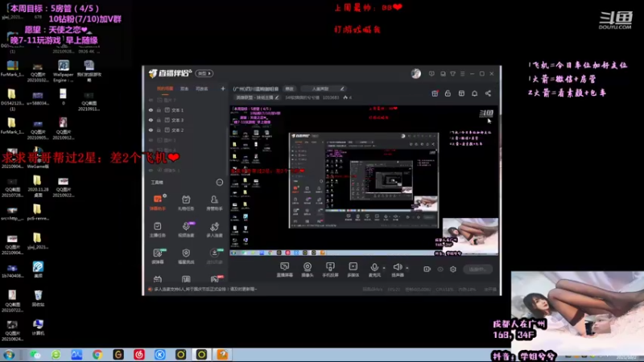The image size is (644, 362).
Task: Show the hidden 摄像头 1 layer
Action: (151, 170)
